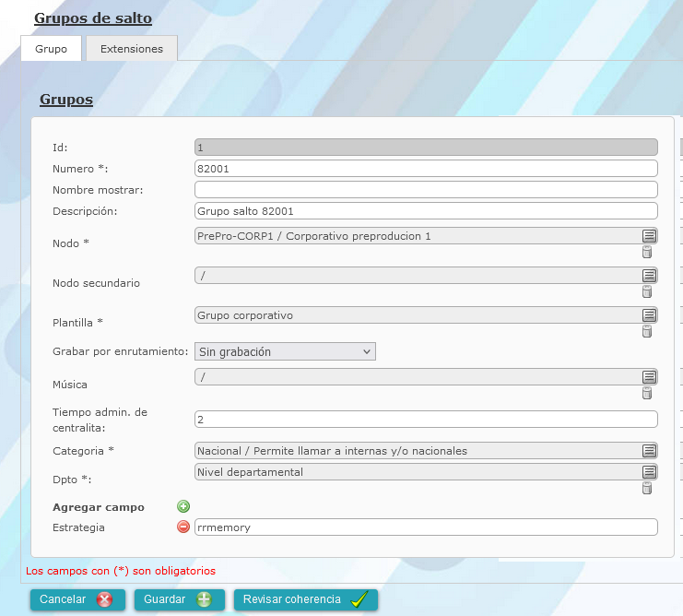This screenshot has width=683, height=616.
Task: Add a field with the green plus icon
Action: pyautogui.click(x=183, y=506)
